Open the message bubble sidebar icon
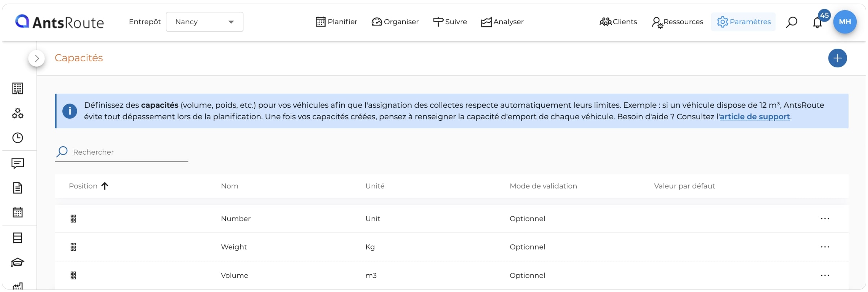 (18, 164)
